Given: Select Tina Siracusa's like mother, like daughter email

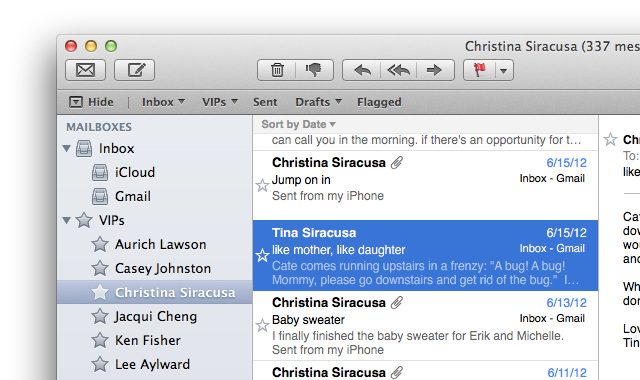Looking at the screenshot, I should click(425, 256).
